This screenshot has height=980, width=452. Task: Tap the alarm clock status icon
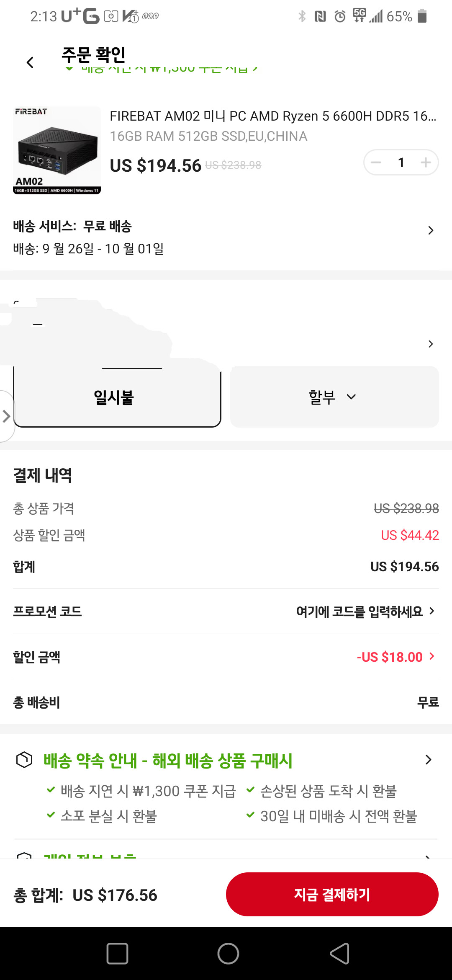pos(340,16)
